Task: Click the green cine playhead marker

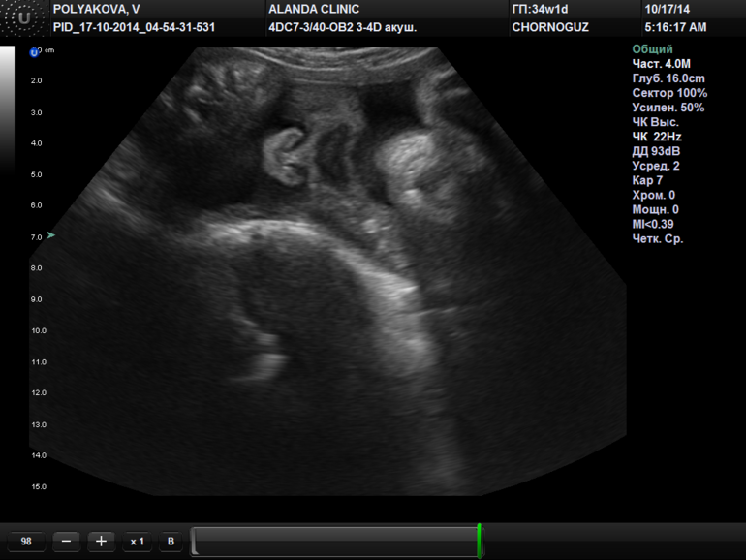Action: pyautogui.click(x=479, y=541)
